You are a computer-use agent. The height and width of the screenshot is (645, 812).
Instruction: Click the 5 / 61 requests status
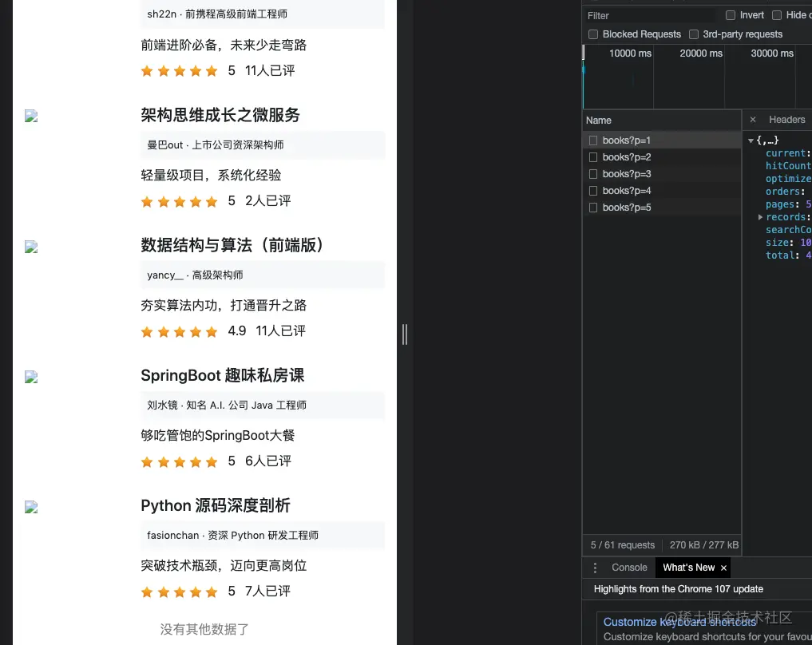coord(623,545)
